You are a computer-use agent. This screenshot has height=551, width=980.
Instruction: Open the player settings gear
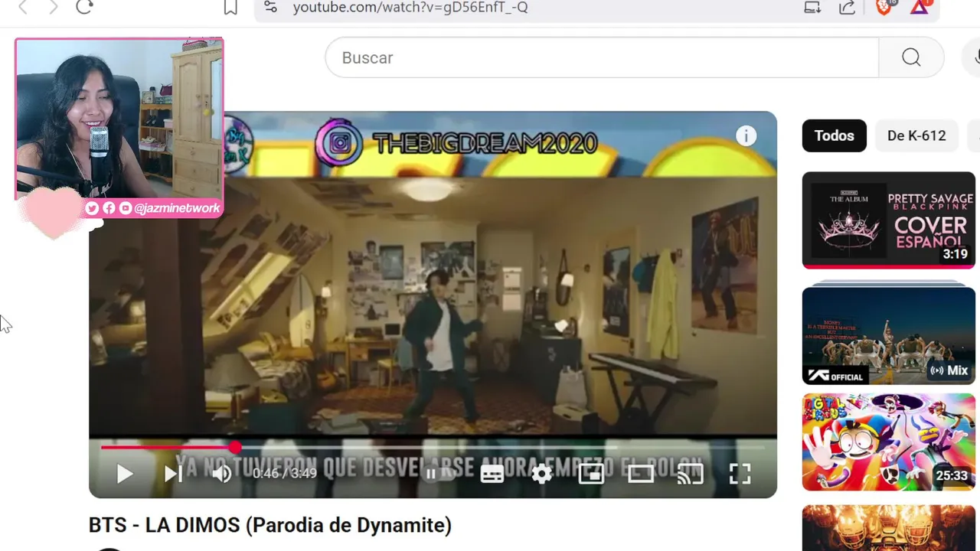[541, 474]
